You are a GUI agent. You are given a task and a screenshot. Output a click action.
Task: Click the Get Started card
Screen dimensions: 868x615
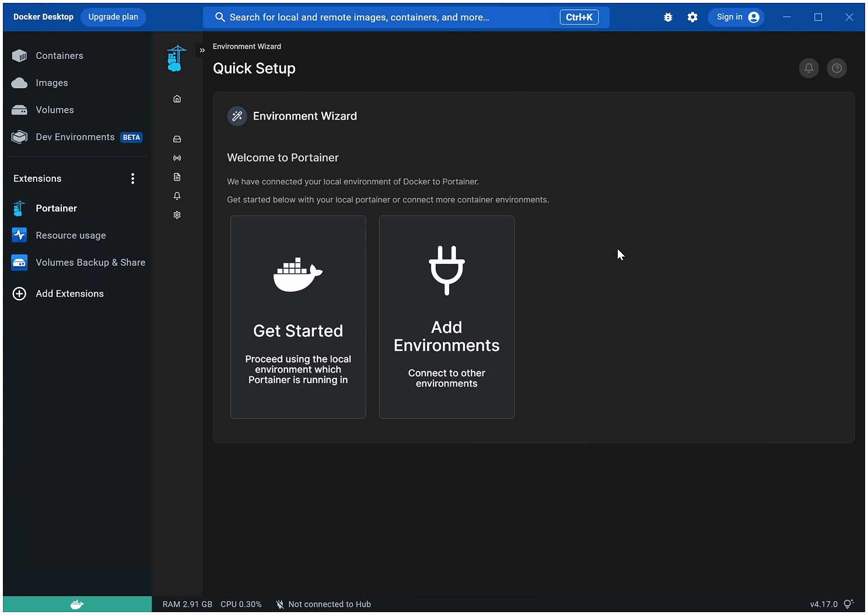(x=298, y=317)
